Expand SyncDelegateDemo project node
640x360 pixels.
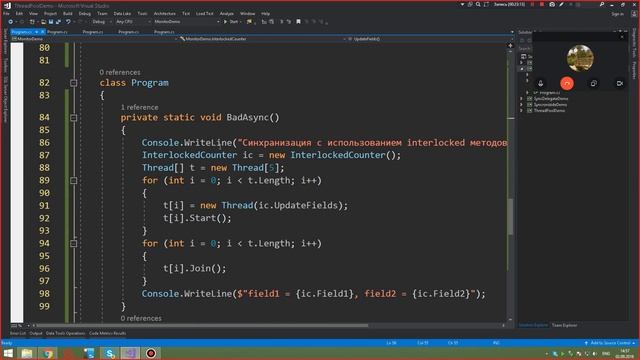[521, 99]
